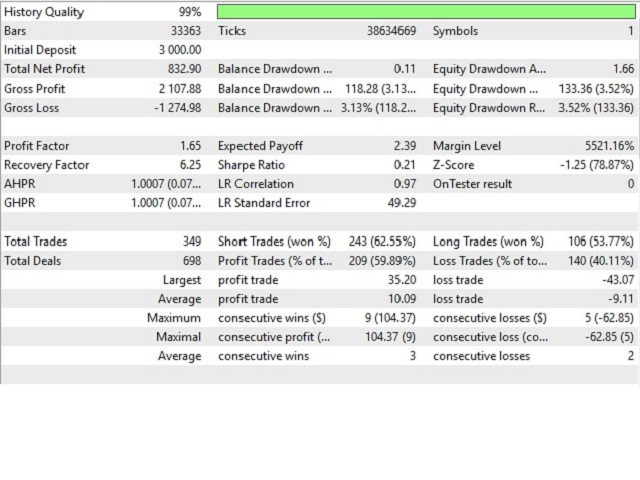Click the Ticks value 38634669

click(x=391, y=31)
